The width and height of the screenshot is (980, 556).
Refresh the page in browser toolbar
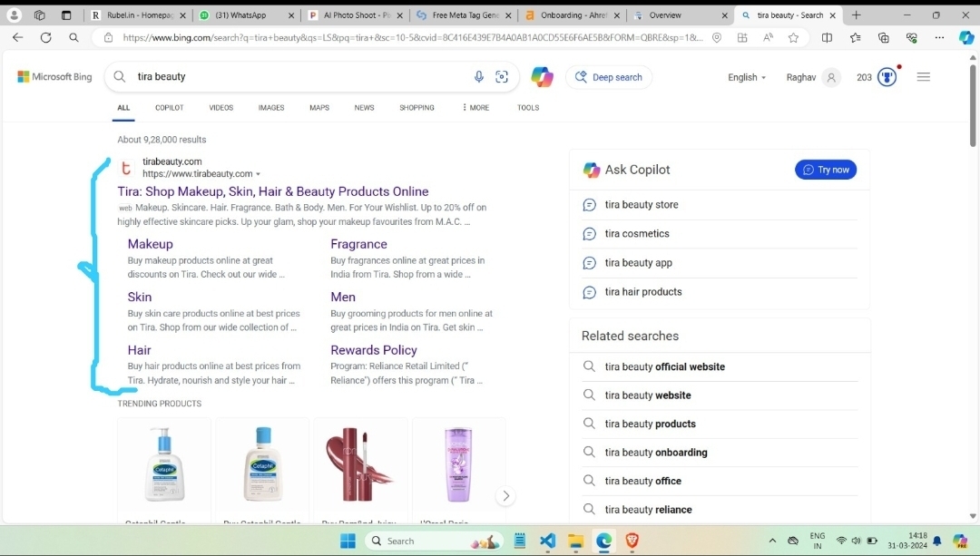(x=45, y=38)
